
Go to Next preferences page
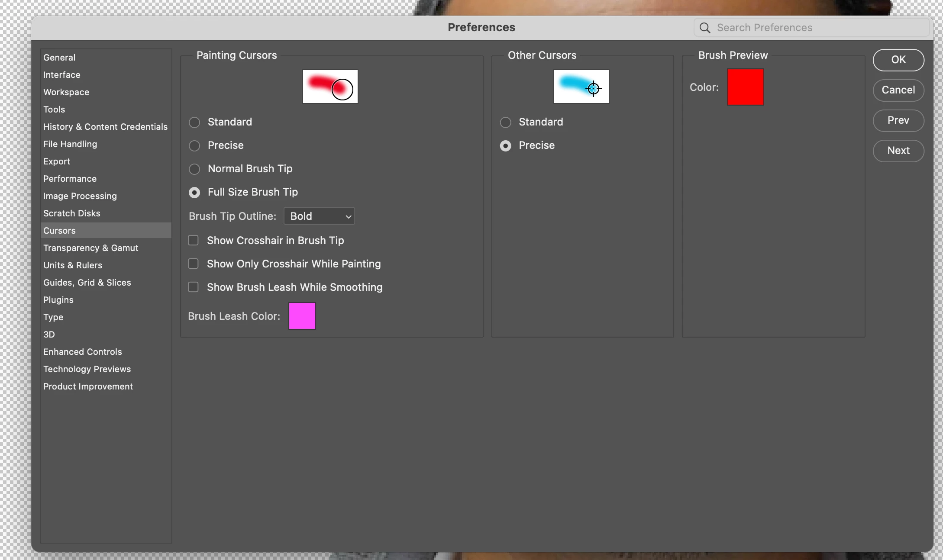(898, 151)
